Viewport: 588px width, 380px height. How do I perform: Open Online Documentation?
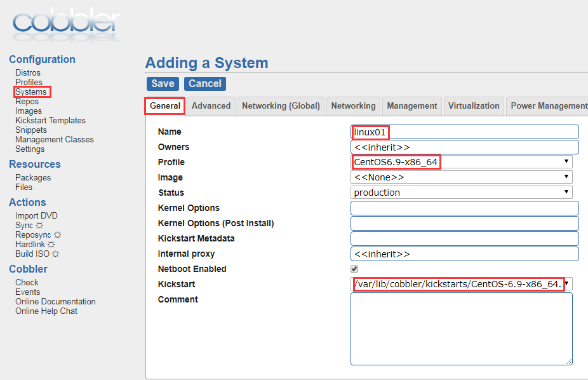(x=55, y=302)
